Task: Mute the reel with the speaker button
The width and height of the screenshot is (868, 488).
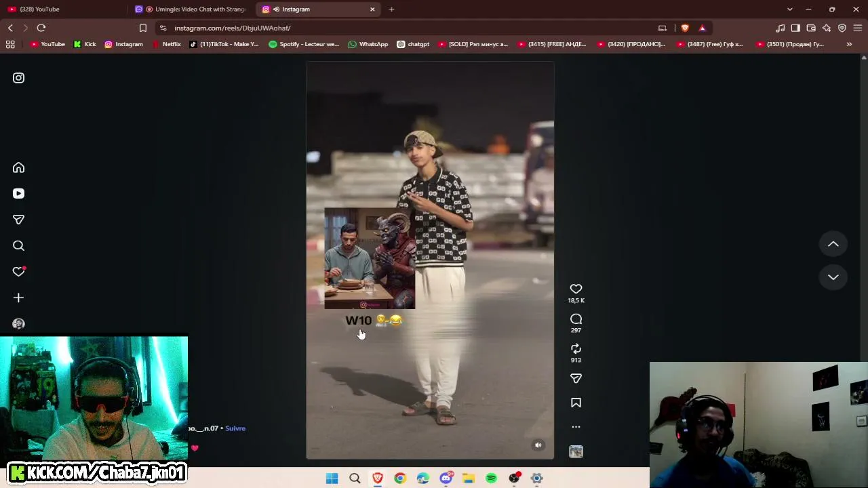Action: tap(538, 445)
